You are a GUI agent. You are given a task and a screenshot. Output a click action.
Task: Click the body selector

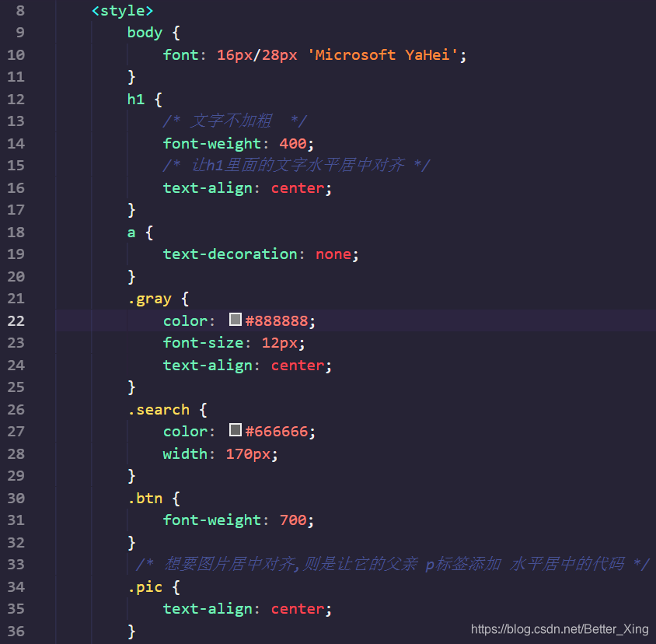click(x=145, y=33)
